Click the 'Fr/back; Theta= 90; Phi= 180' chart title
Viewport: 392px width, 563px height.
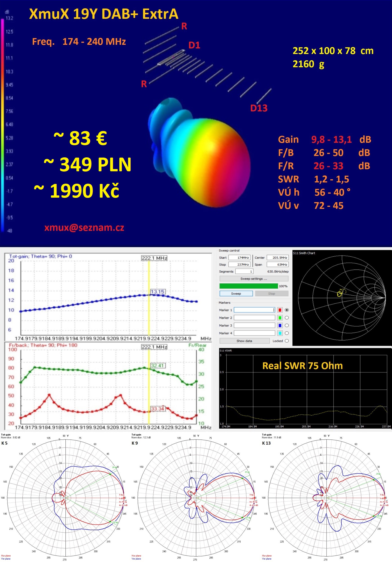tap(43, 345)
